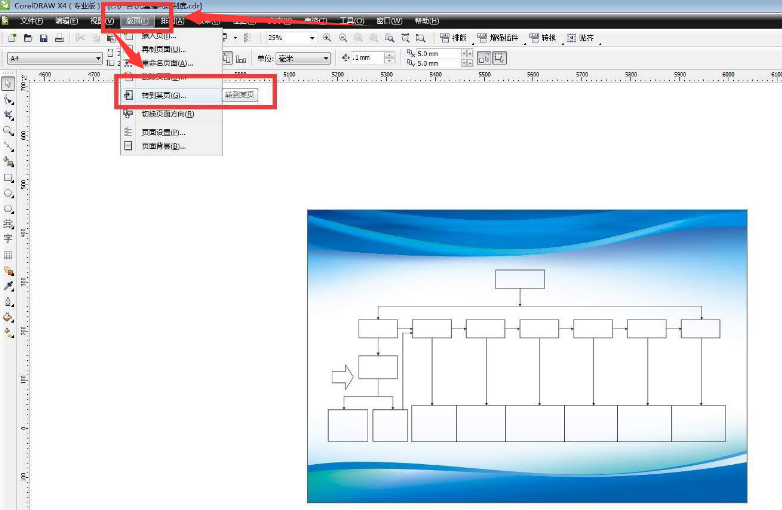Click the Zoom in magnifier icon
782x510 pixels.
point(327,38)
